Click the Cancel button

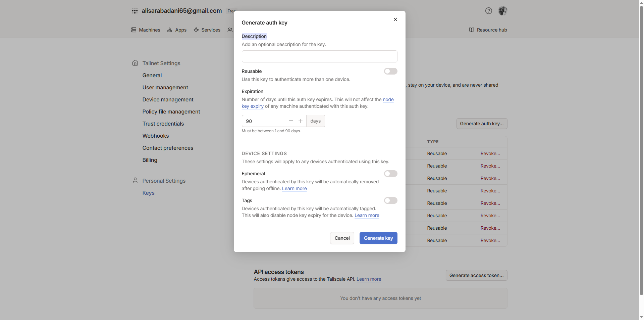point(342,238)
